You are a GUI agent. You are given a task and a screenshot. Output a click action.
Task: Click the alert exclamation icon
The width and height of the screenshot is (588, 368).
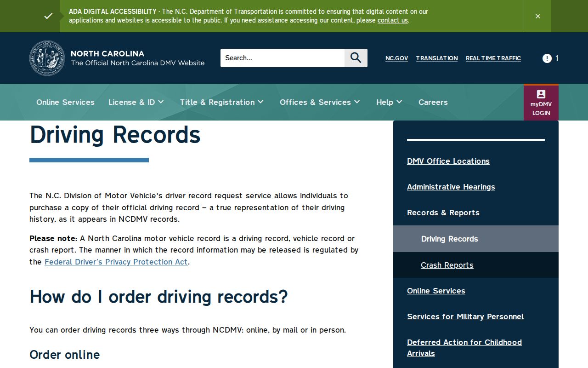click(x=547, y=58)
